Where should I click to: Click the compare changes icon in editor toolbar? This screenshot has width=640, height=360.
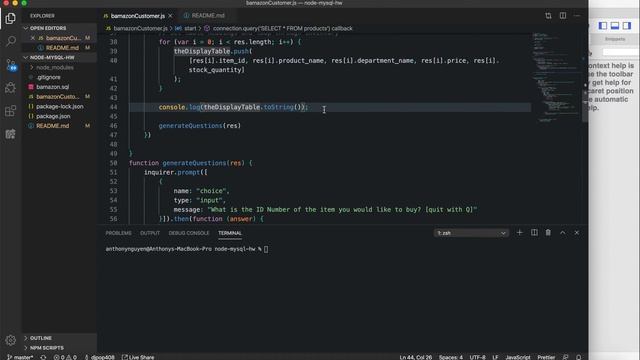click(x=548, y=16)
